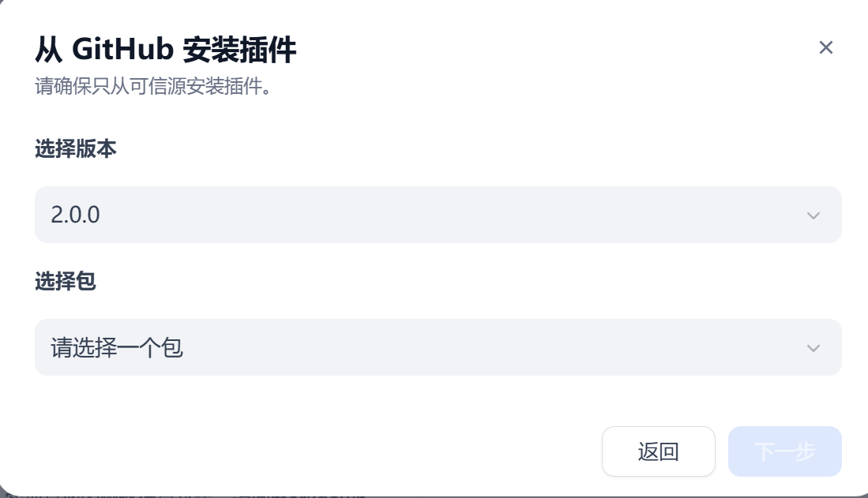Screen dimensions: 868x498
Task: Expand the package selector chevron arrow
Action: click(x=813, y=347)
